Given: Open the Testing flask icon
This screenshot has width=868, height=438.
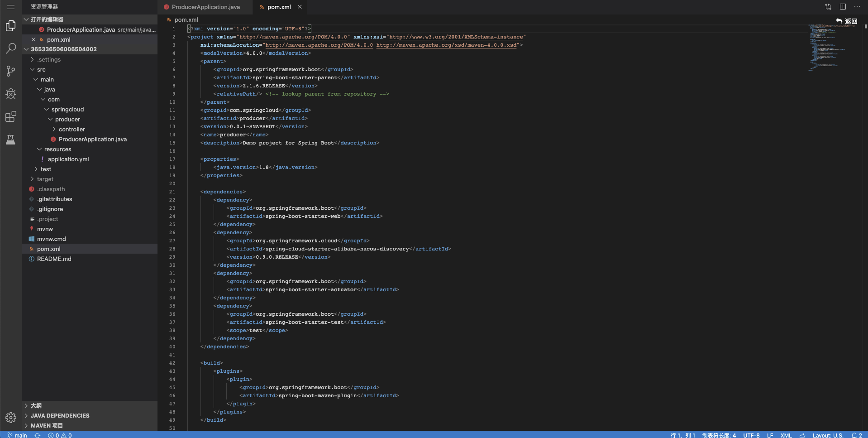Looking at the screenshot, I should click(x=11, y=139).
